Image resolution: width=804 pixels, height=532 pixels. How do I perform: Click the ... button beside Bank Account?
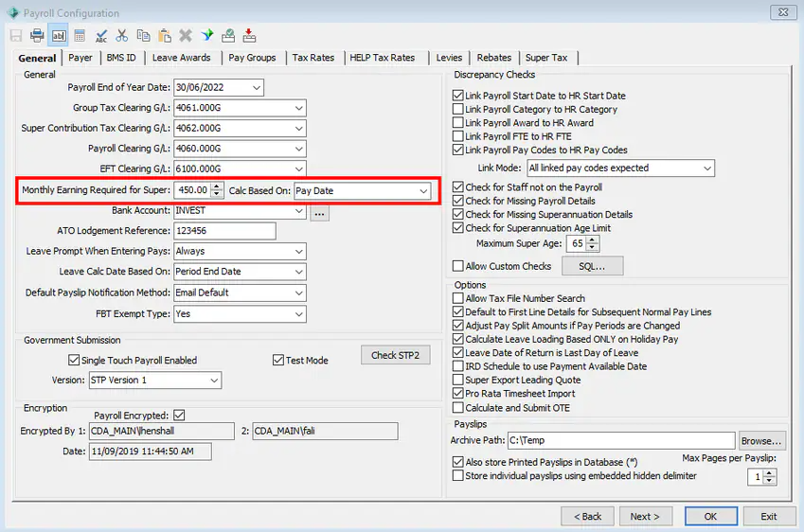(319, 214)
